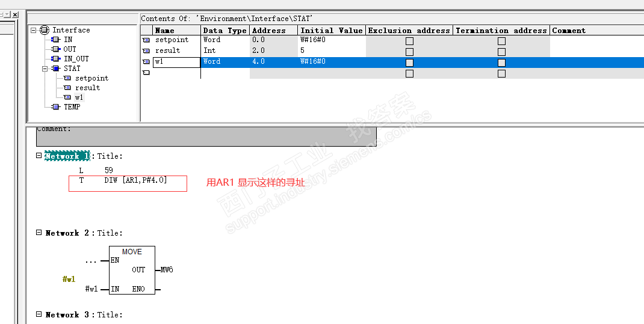Select the highlighted Network 1 label
This screenshot has width=644, height=324.
tap(67, 156)
